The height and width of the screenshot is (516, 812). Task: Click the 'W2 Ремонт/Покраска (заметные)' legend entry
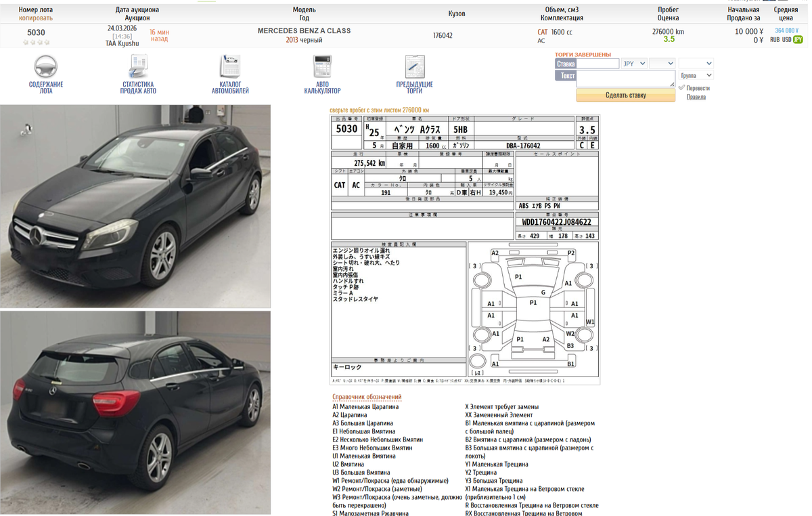coord(377,489)
